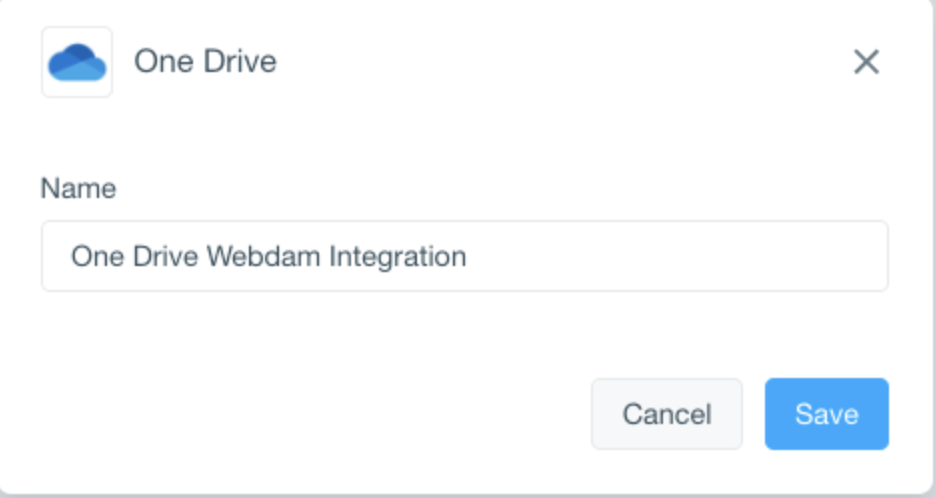Click the blue cloud graphic beside One Drive

click(x=77, y=62)
